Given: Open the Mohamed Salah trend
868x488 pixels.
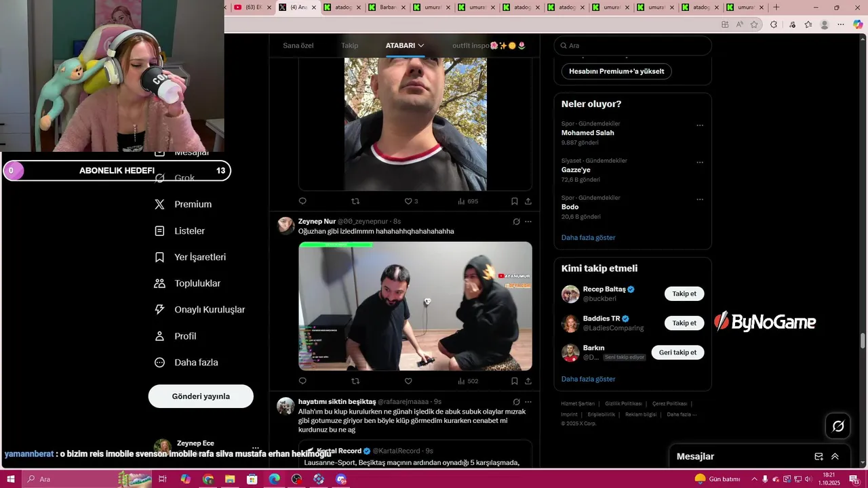Looking at the screenshot, I should (x=588, y=133).
